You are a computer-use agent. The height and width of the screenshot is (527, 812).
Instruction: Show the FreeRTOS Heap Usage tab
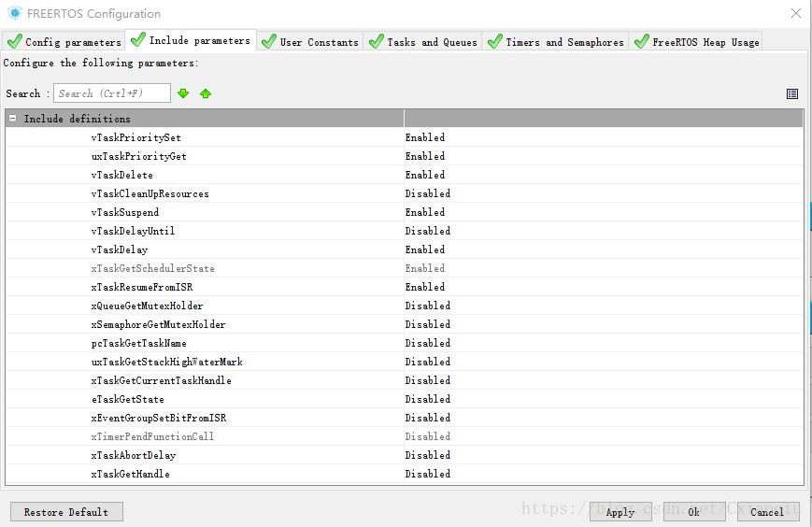coord(696,41)
